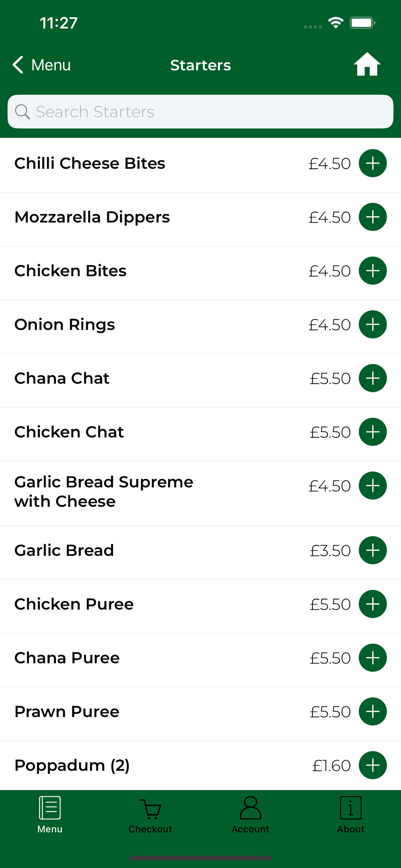Image resolution: width=401 pixels, height=868 pixels.
Task: Tap plus for Chana Puree
Action: pos(372,658)
